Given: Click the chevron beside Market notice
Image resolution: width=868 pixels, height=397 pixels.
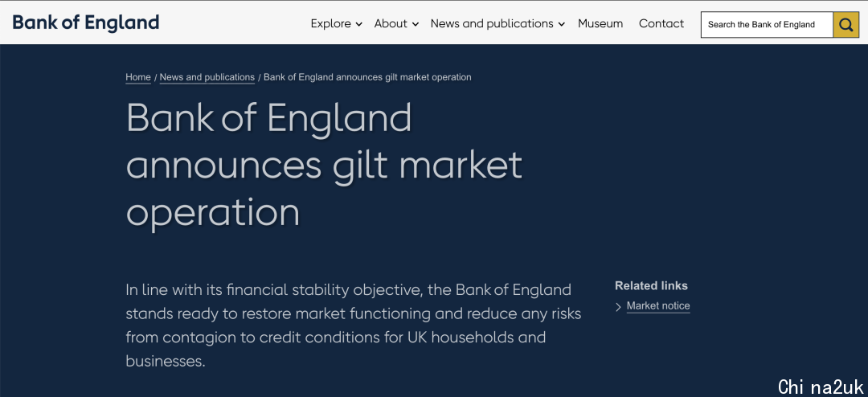Looking at the screenshot, I should pos(618,307).
